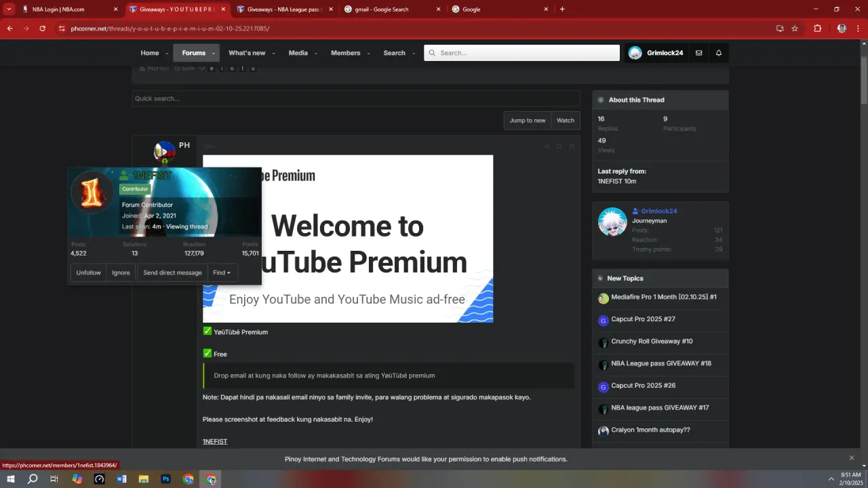
Task: Open the Windows Start menu
Action: 11,479
